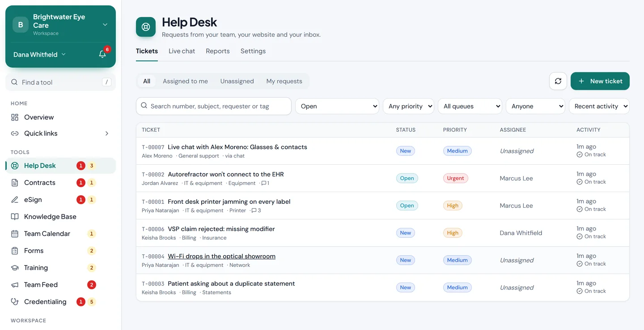Open the All queues dropdown
The height and width of the screenshot is (330, 644).
tap(470, 106)
